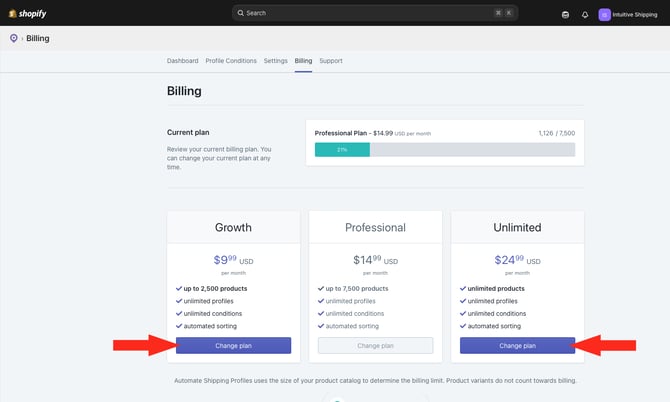Click Change plan under the Unlimited plan
This screenshot has width=670, height=402.
pos(517,345)
